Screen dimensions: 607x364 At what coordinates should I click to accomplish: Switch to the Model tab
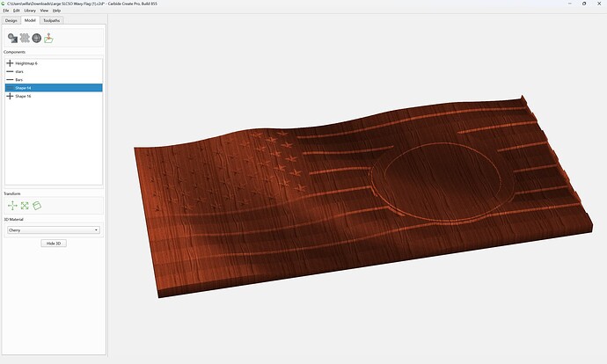click(x=30, y=20)
